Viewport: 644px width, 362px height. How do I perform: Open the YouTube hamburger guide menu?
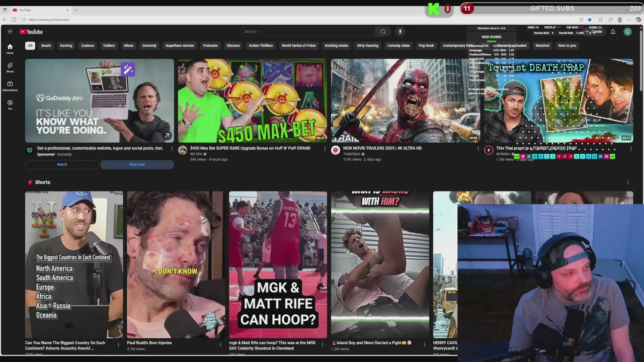[10, 32]
